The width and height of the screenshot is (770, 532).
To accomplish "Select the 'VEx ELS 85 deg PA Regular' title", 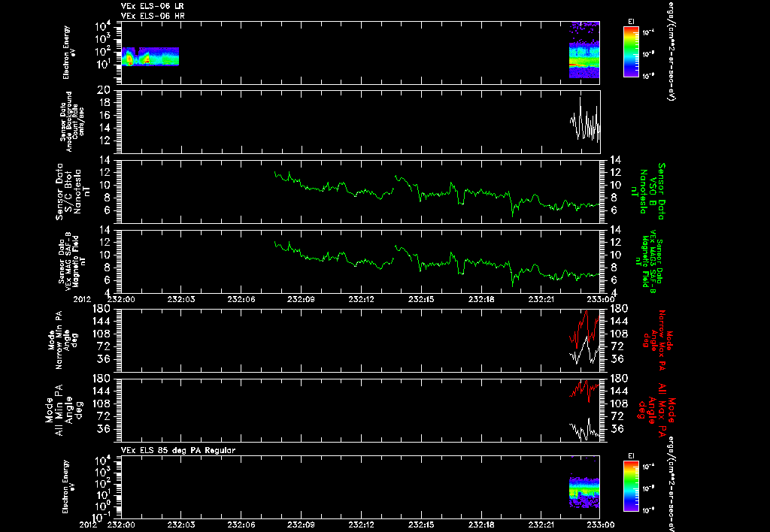I will coord(178,450).
